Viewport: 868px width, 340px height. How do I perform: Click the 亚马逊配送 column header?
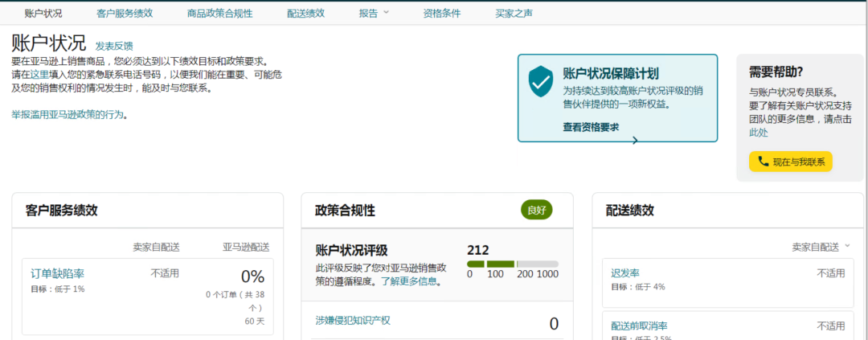point(247,247)
